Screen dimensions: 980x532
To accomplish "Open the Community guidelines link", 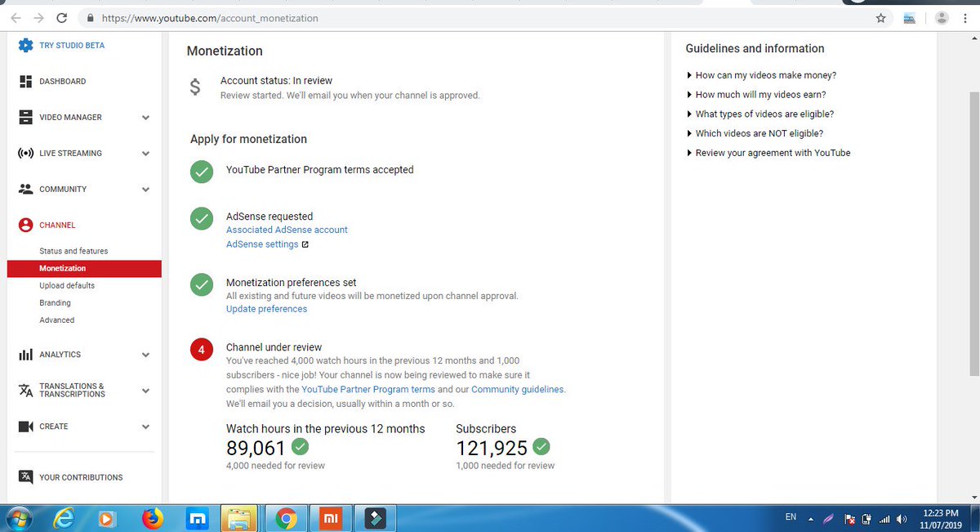I will (x=517, y=390).
